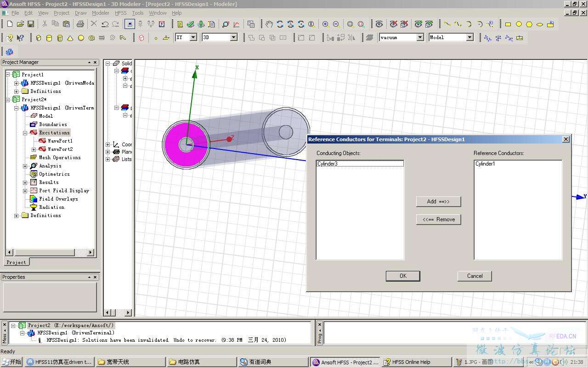The image size is (588, 368).
Task: Close the Properties panel
Action: click(96, 277)
